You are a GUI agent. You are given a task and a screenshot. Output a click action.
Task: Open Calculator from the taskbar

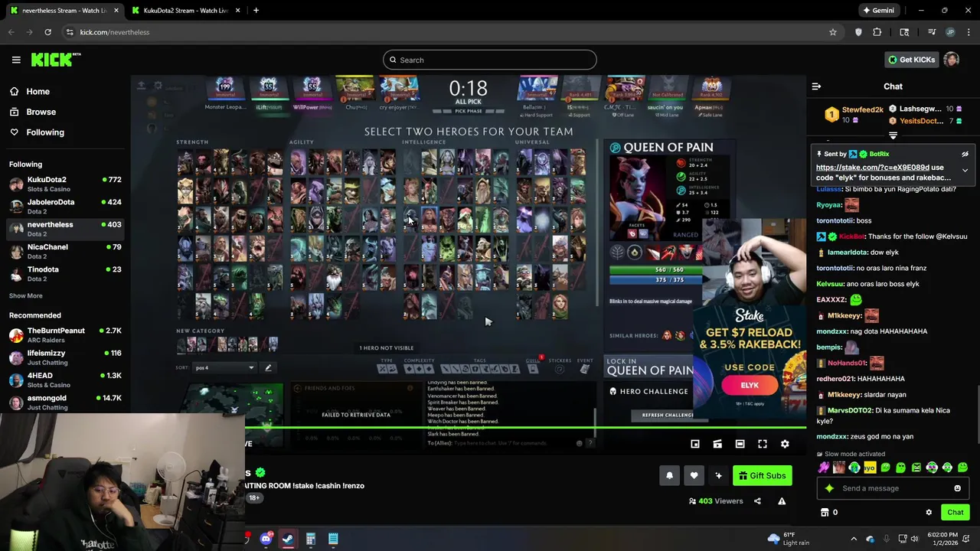pos(311,539)
